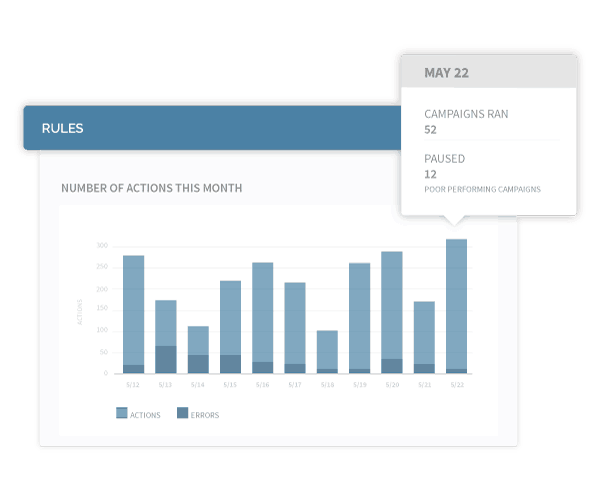Click the 5/21 actions bar
The height and width of the screenshot is (500, 600).
424,332
